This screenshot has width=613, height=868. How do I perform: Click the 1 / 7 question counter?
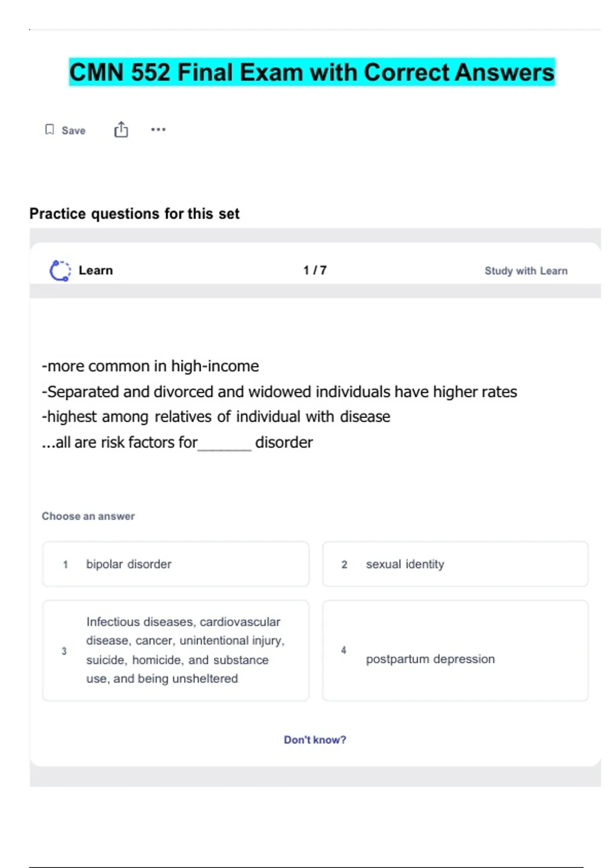(315, 271)
